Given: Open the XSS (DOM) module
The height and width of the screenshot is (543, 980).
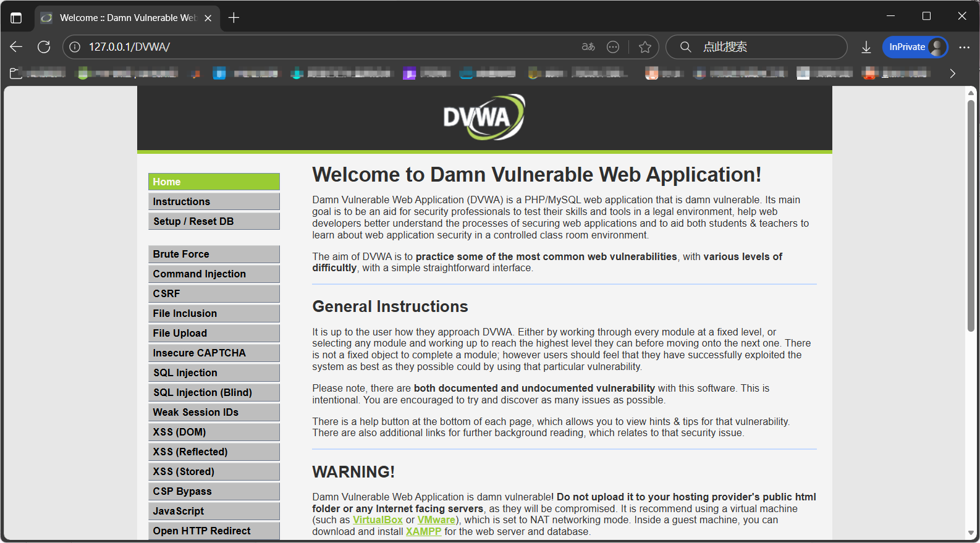Looking at the screenshot, I should point(214,432).
